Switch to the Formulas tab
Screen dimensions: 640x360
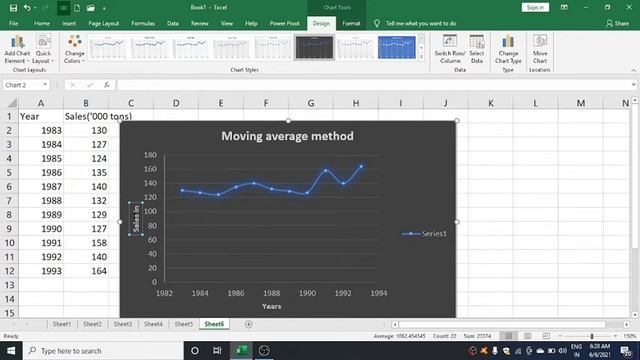pos(143,24)
